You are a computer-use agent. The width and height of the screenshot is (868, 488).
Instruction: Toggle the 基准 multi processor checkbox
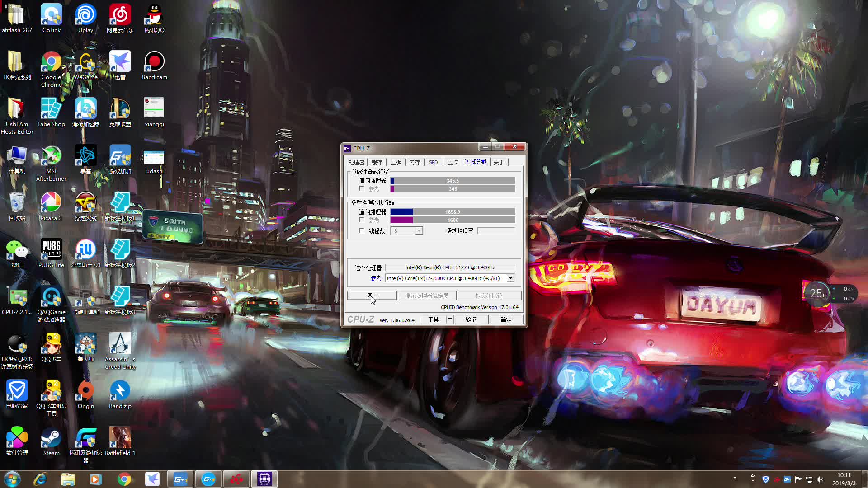pyautogui.click(x=361, y=220)
